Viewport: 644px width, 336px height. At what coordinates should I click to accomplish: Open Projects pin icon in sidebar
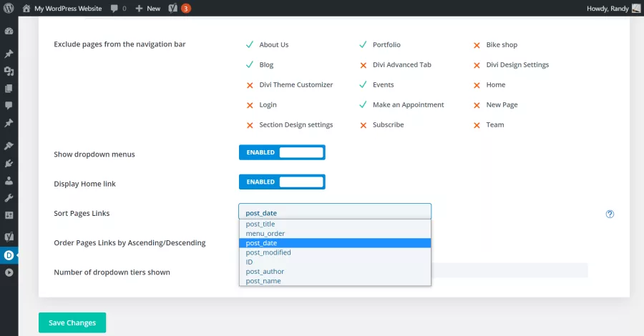9,123
